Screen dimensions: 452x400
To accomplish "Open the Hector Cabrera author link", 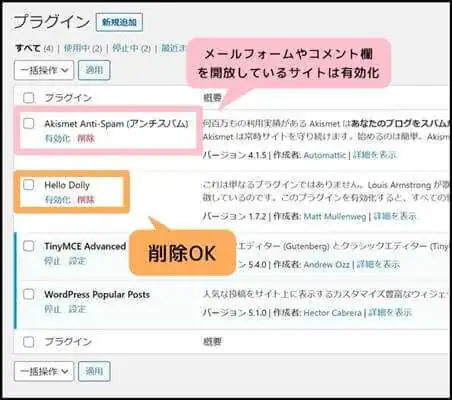I will 332,313.
